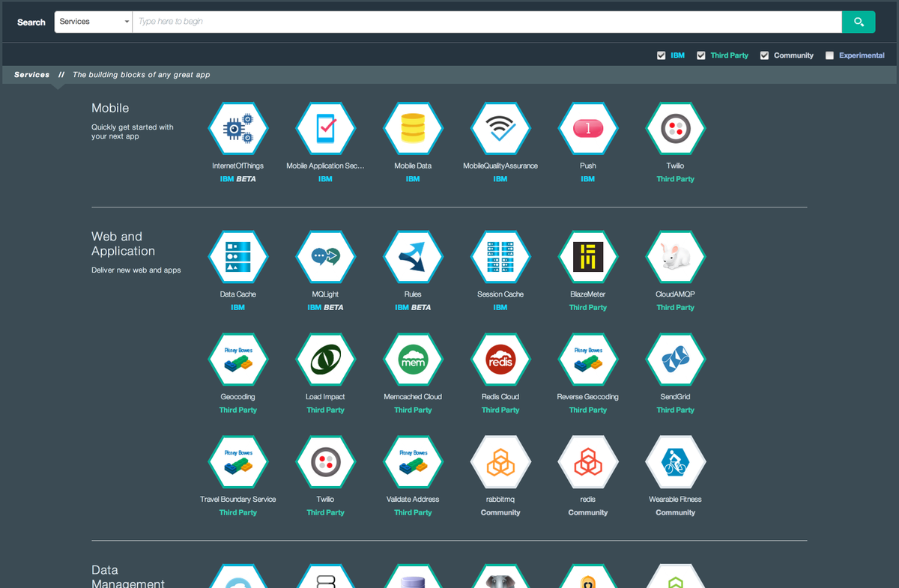
Task: Click the 'Wearable Fitness' service name
Action: pos(676,500)
